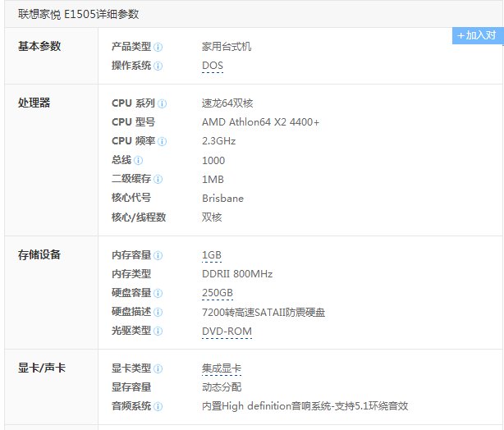504x430 pixels.
Task: Select the AMD Athlon64 X2 4400+ value
Action: (261, 122)
